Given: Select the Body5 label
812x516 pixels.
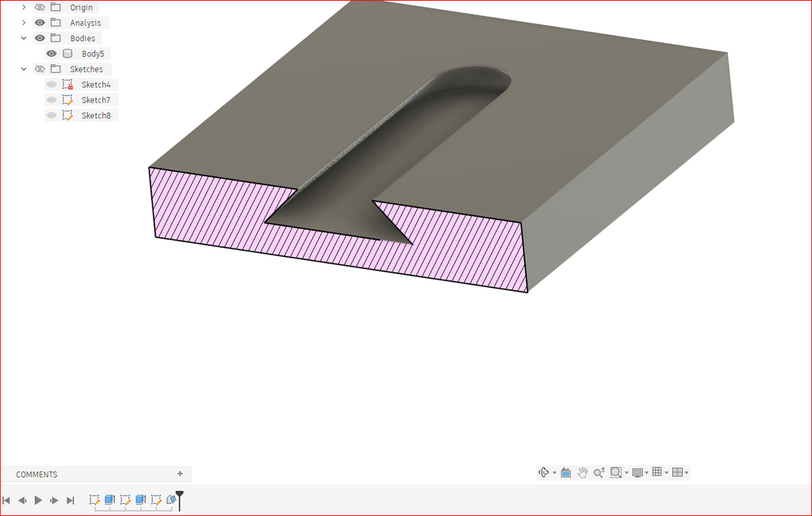Looking at the screenshot, I should 93,54.
